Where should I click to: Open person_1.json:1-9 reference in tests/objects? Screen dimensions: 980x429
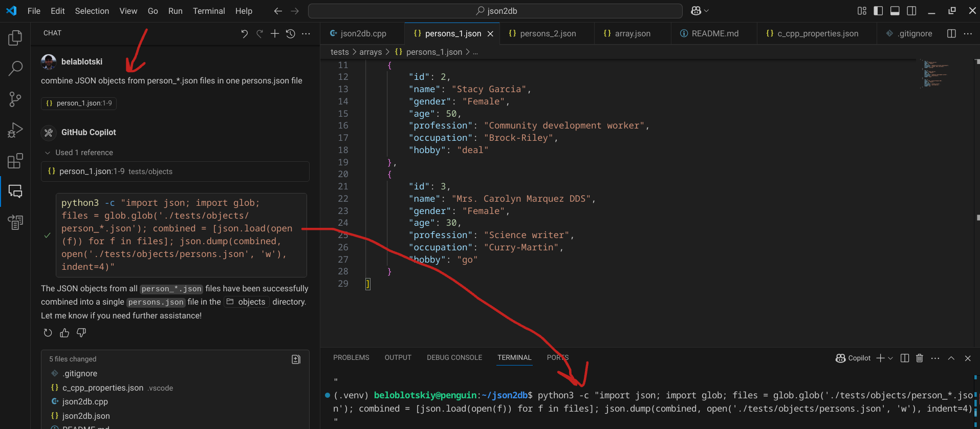pos(175,171)
